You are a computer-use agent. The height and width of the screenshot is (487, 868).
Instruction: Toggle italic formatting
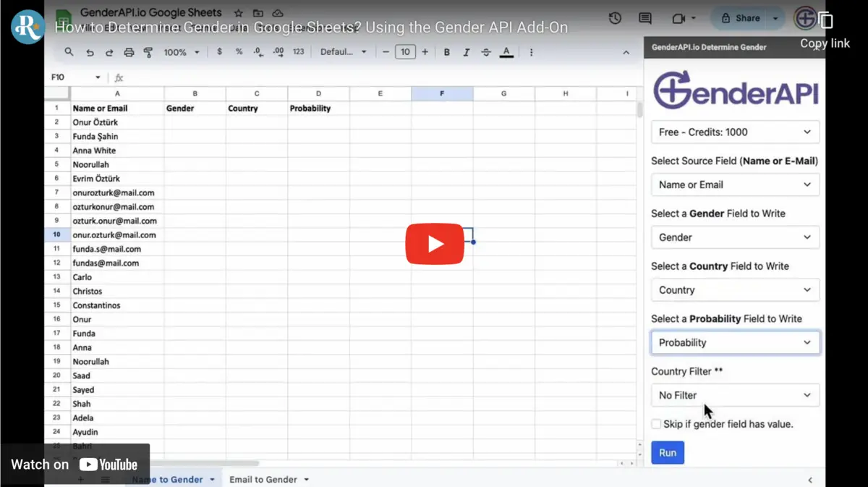(x=467, y=52)
